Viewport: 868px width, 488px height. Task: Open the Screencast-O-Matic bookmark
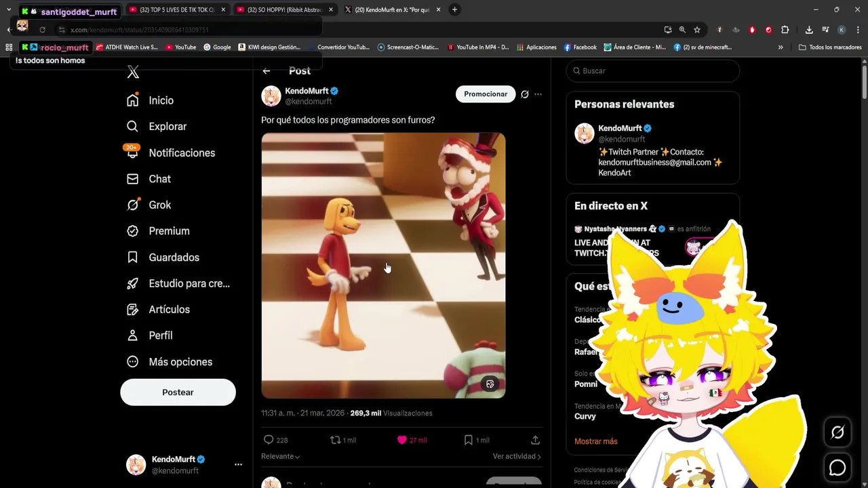(x=408, y=47)
